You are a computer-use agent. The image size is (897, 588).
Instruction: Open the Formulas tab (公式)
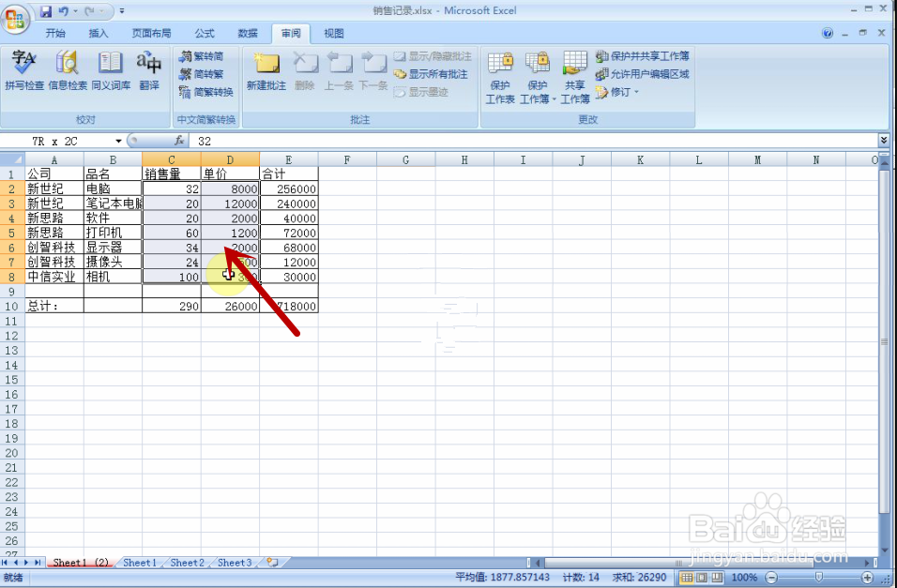coord(205,33)
